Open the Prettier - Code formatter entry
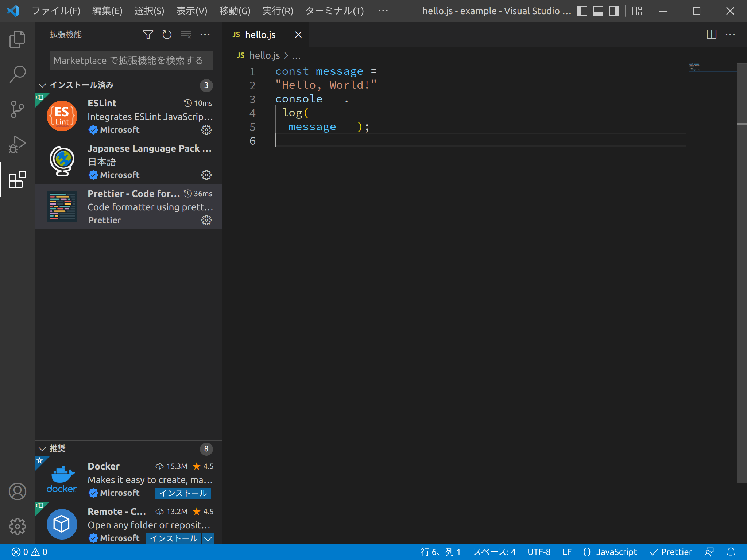 pyautogui.click(x=128, y=206)
